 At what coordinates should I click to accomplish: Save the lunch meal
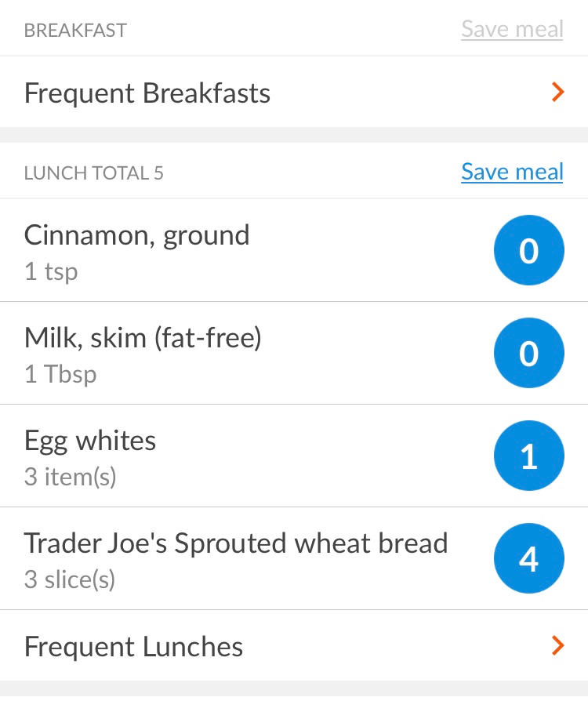pos(512,172)
